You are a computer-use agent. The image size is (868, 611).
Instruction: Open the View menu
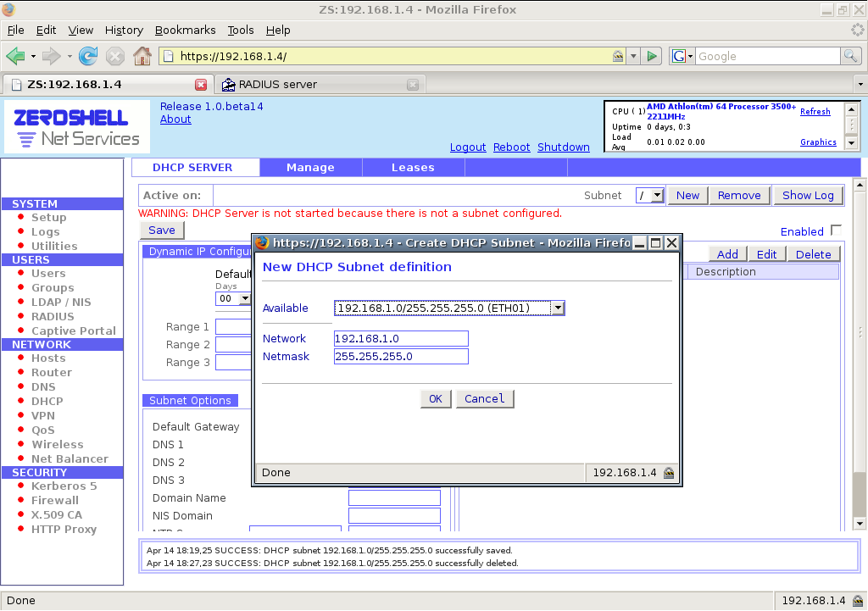click(81, 31)
